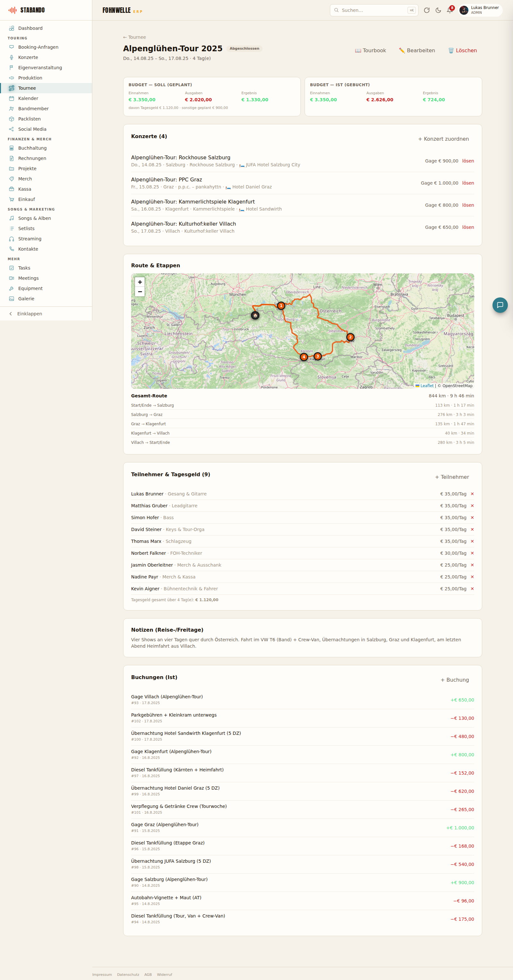Go to Booking-Anfragen in the sidebar
513x980 pixels.
click(46, 47)
